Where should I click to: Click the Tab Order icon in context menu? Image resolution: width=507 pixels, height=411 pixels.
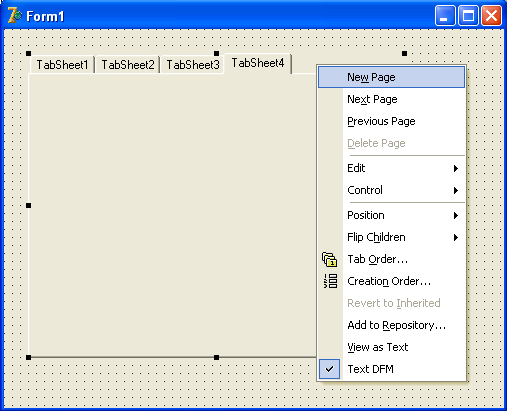point(329,259)
